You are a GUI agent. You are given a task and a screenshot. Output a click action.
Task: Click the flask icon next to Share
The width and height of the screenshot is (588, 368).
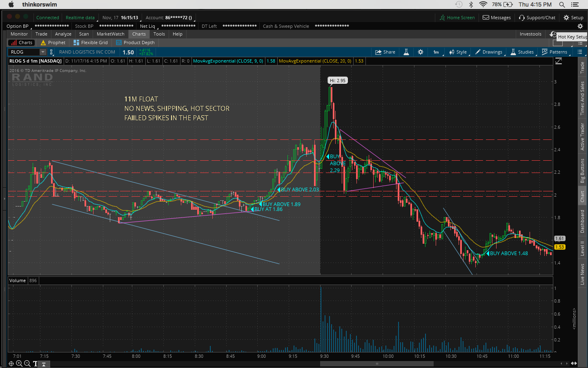[406, 52]
